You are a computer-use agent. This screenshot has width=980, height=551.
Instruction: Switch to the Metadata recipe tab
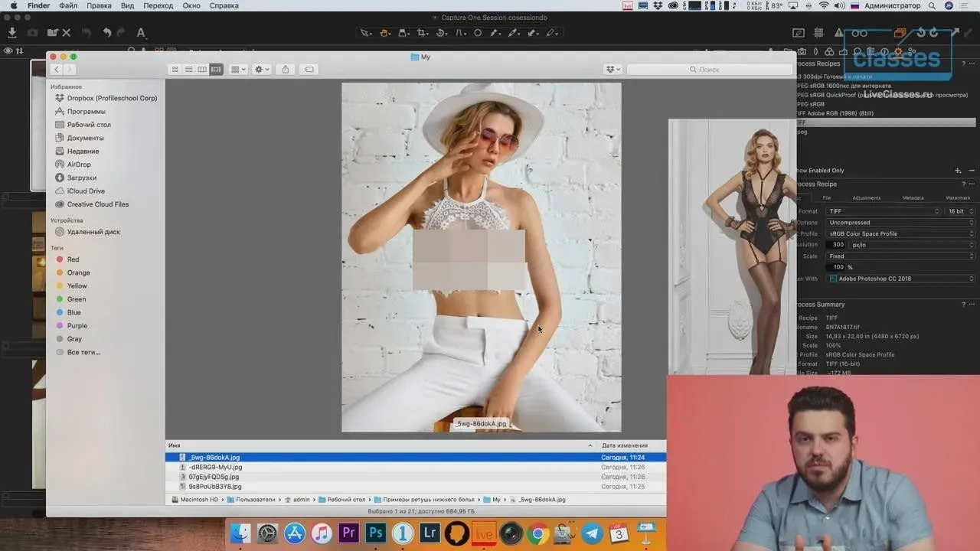pos(913,198)
